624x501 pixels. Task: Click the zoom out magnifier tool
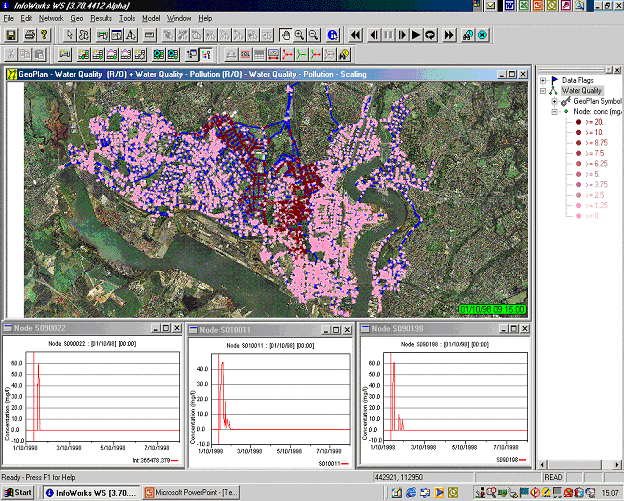(x=313, y=35)
